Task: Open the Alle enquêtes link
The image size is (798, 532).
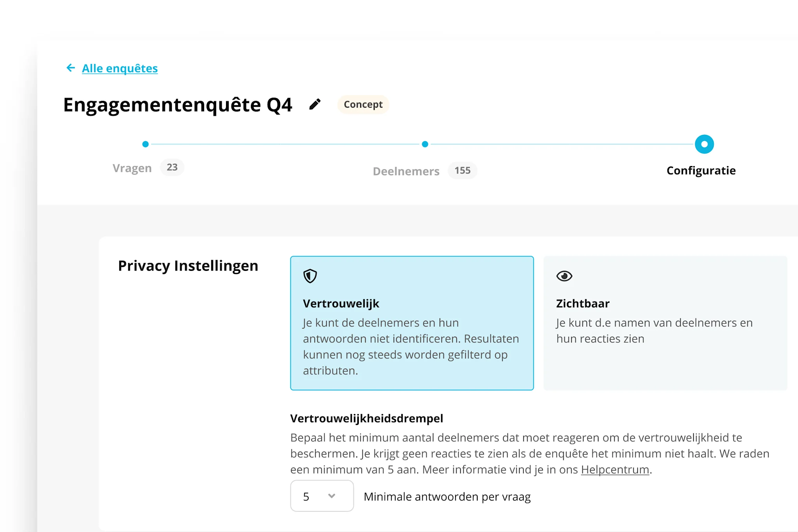Action: click(120, 68)
